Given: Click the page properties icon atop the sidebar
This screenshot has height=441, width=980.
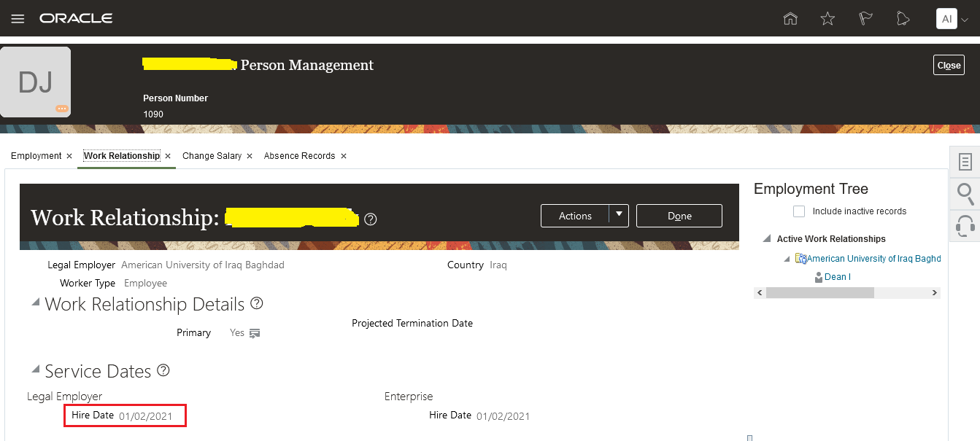Looking at the screenshot, I should (x=965, y=161).
